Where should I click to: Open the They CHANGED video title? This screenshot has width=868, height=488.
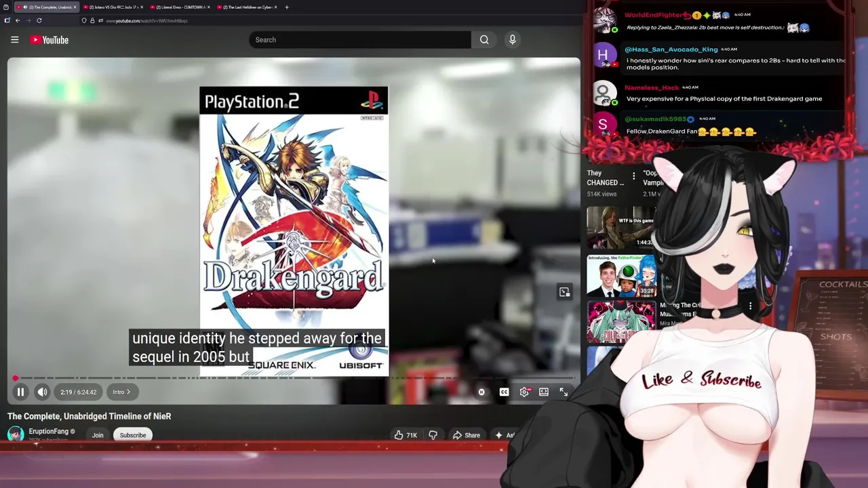[x=606, y=178]
